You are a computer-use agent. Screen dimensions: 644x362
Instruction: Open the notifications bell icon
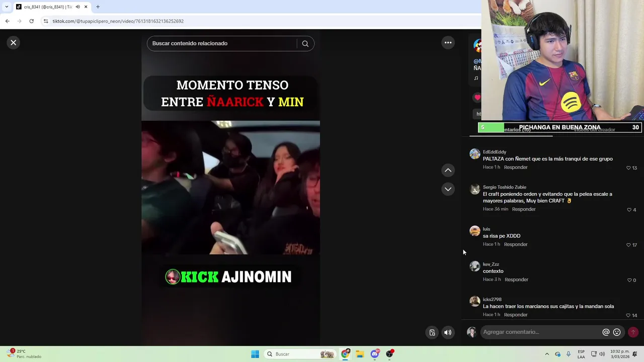(x=635, y=354)
